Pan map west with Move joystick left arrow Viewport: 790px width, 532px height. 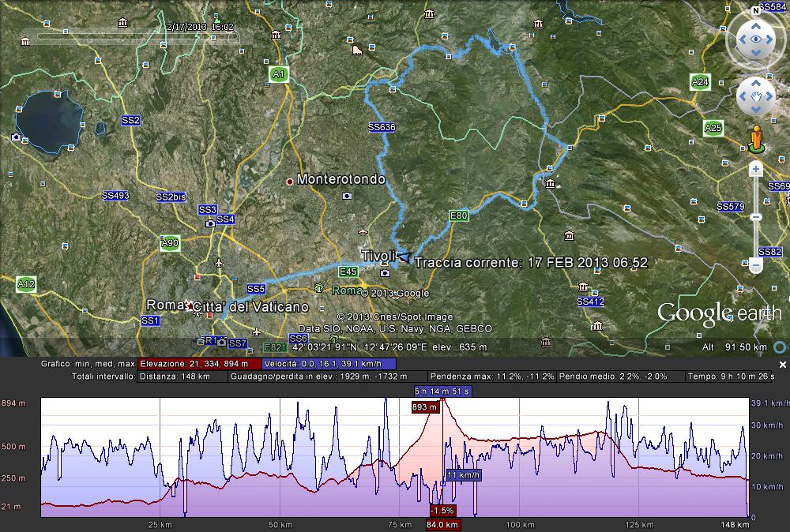pos(743,96)
